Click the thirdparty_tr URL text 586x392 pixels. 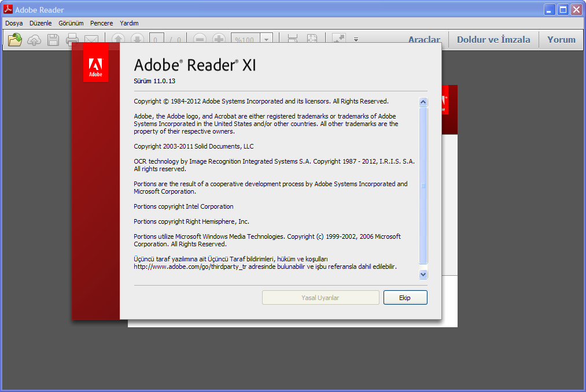click(190, 267)
